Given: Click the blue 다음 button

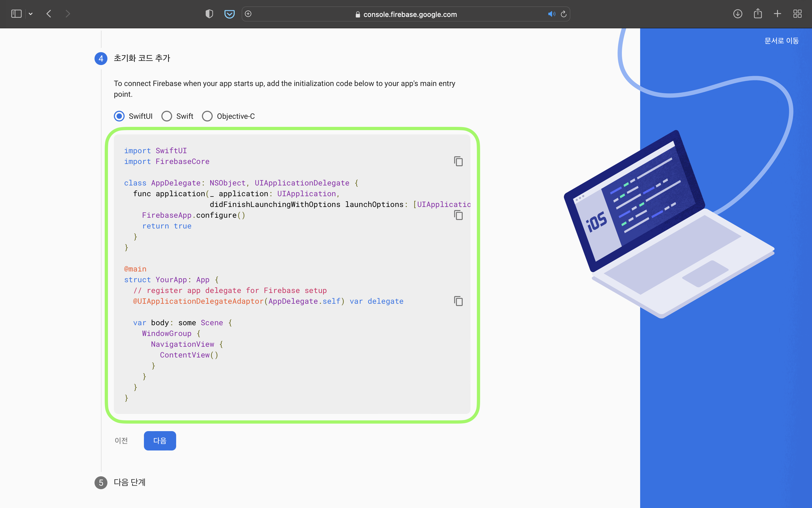Looking at the screenshot, I should [x=160, y=441].
